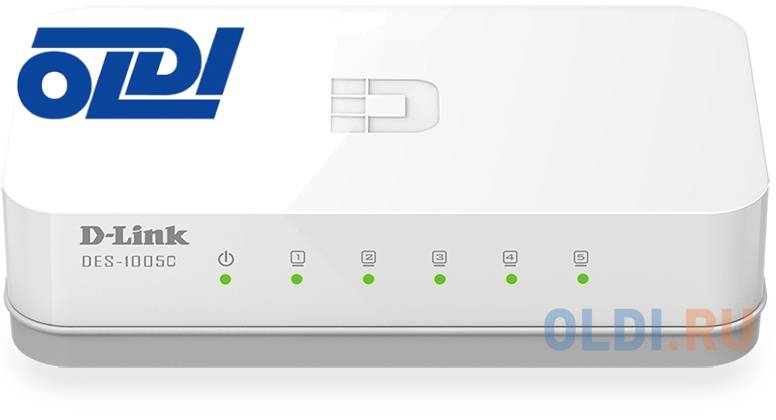776x420 pixels.
Task: Click the green LED under port 4
Action: coord(512,279)
